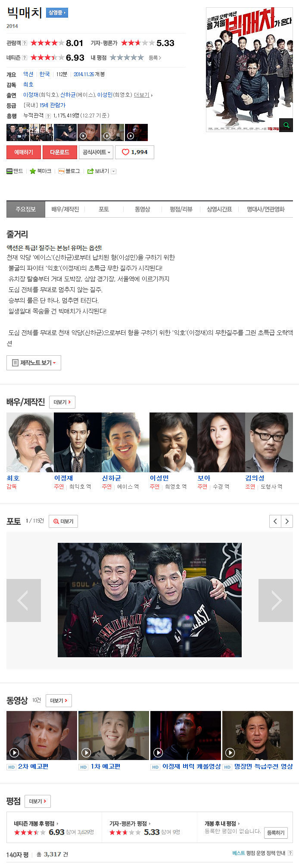Go to next photo with right arrow
The image size is (299, 868).
pos(276,600)
